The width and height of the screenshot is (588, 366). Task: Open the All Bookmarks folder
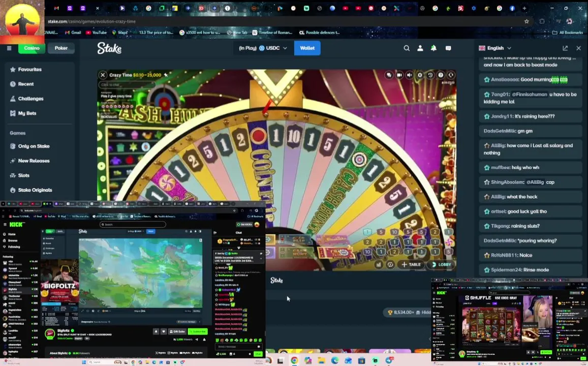(x=567, y=33)
